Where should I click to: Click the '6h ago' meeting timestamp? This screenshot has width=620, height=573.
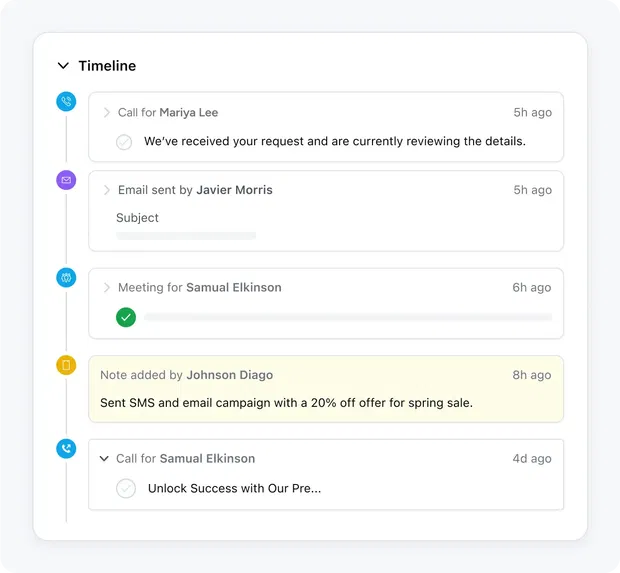point(531,287)
